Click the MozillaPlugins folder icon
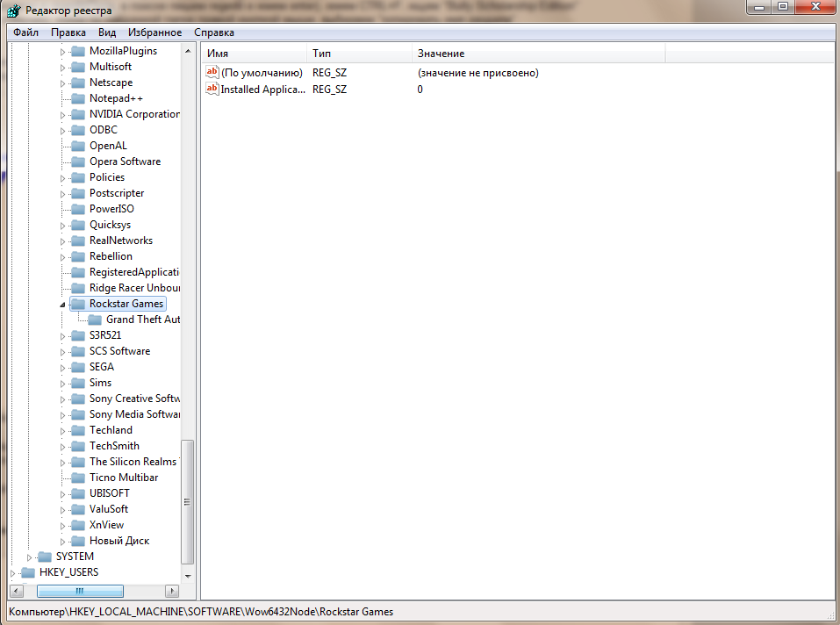Image resolution: width=840 pixels, height=625 pixels. [x=78, y=51]
